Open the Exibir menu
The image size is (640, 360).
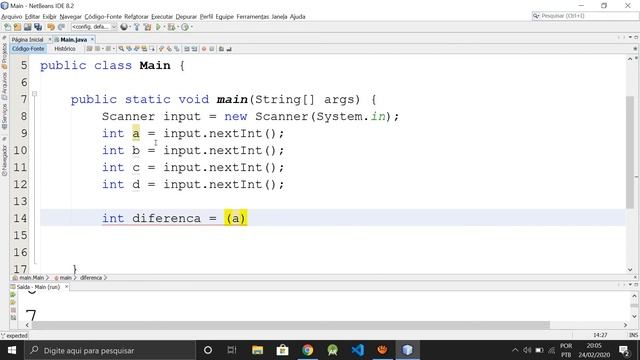pos(49,17)
